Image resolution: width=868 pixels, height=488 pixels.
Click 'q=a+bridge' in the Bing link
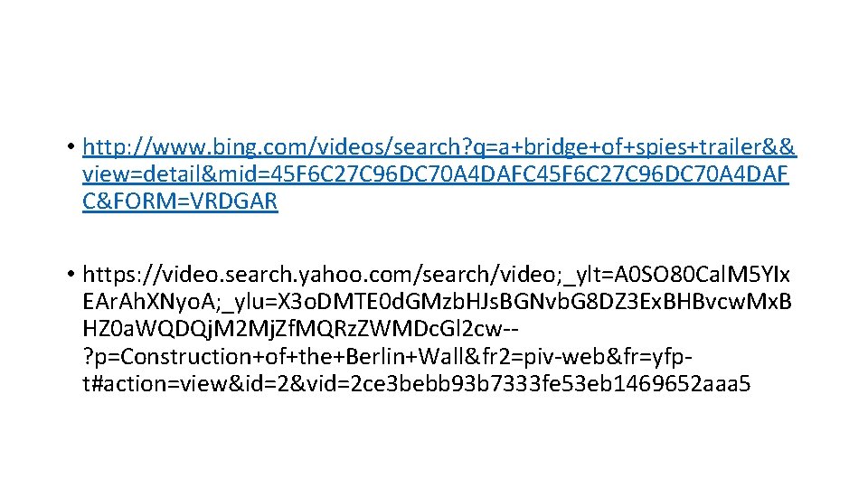[529, 146]
